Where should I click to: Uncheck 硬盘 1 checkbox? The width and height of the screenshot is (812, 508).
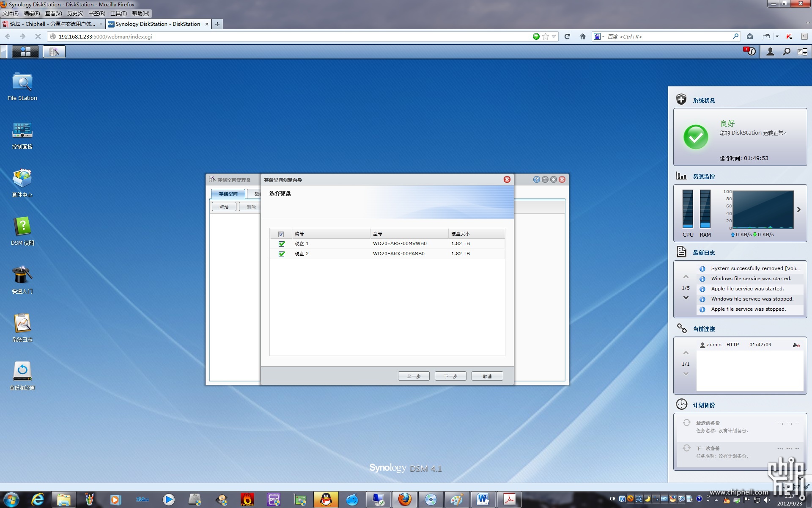[282, 244]
